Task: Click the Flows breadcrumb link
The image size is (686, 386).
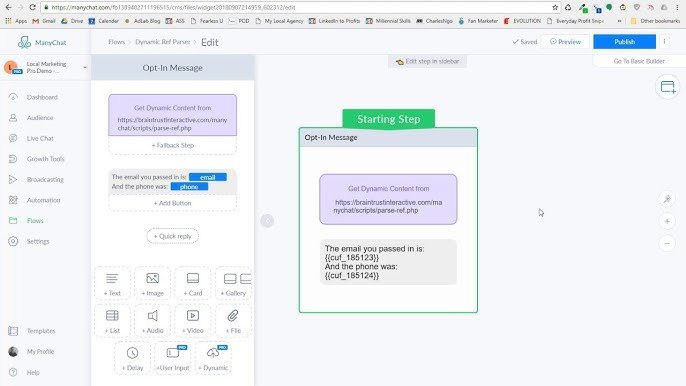Action: click(x=116, y=42)
